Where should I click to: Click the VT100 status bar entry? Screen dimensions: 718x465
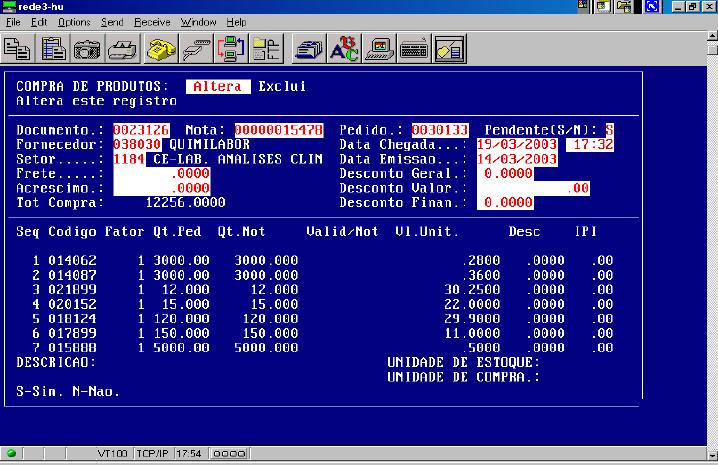coord(112,454)
